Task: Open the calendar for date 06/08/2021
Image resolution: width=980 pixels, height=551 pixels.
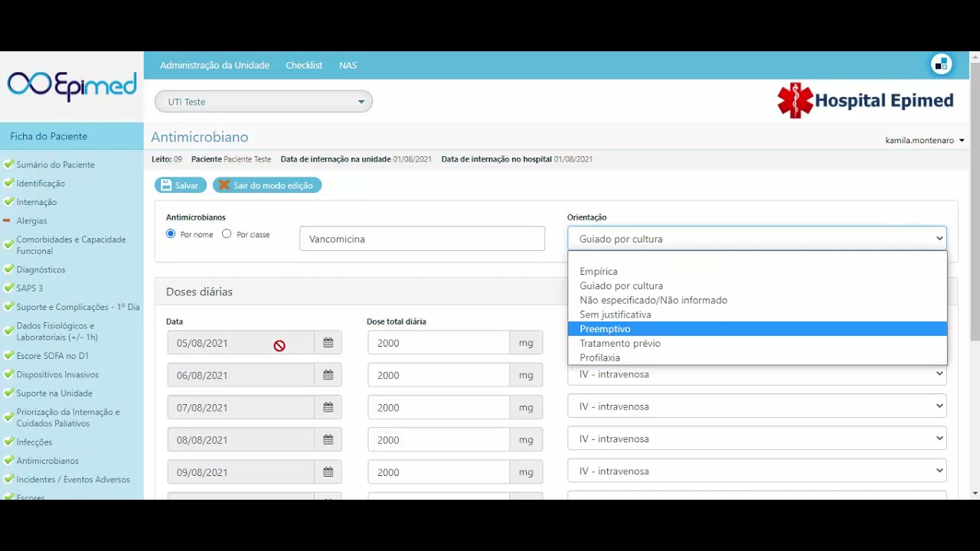Action: (x=328, y=375)
